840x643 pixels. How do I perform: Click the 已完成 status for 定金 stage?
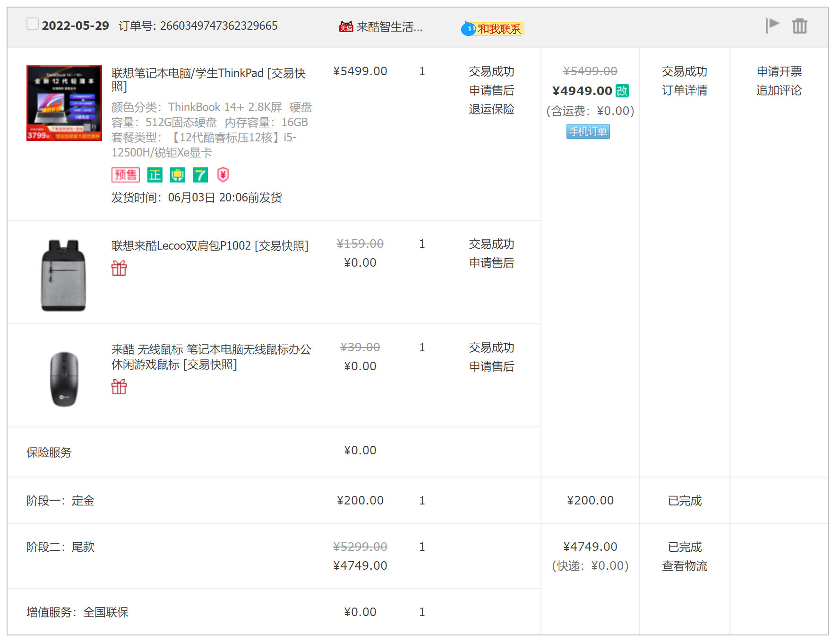pyautogui.click(x=685, y=501)
